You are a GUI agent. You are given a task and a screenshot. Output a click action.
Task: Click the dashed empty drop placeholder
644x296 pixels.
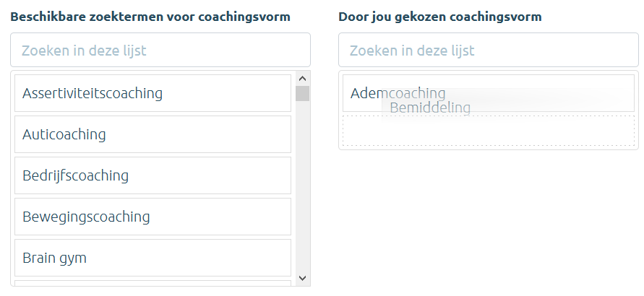tap(488, 131)
